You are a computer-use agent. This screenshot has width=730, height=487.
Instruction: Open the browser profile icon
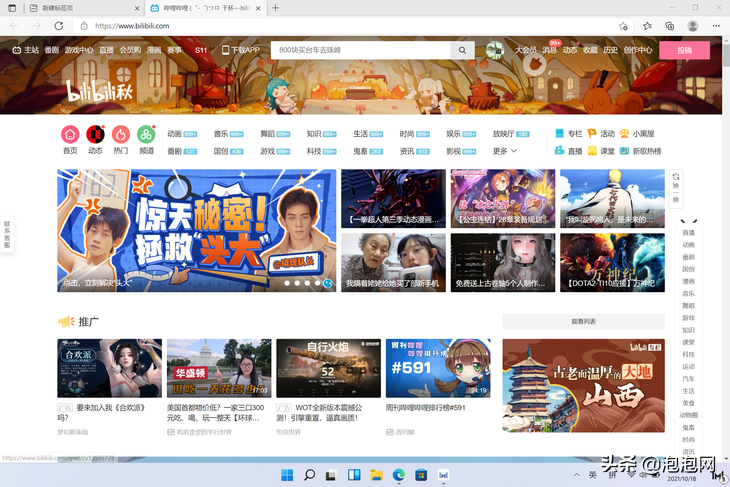pyautogui.click(x=693, y=26)
